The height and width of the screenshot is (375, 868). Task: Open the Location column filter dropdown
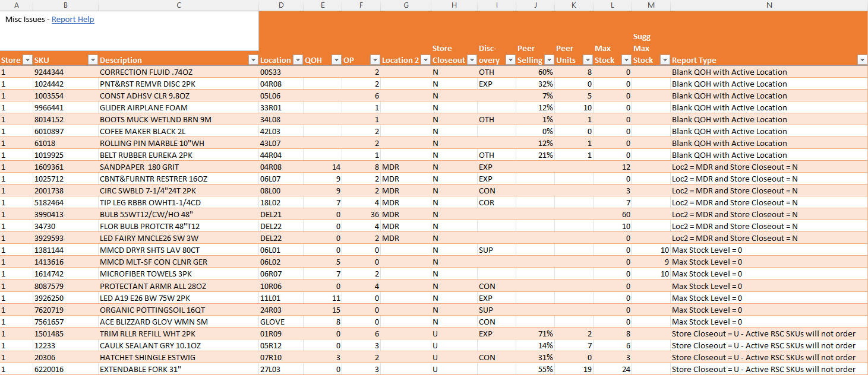(297, 60)
